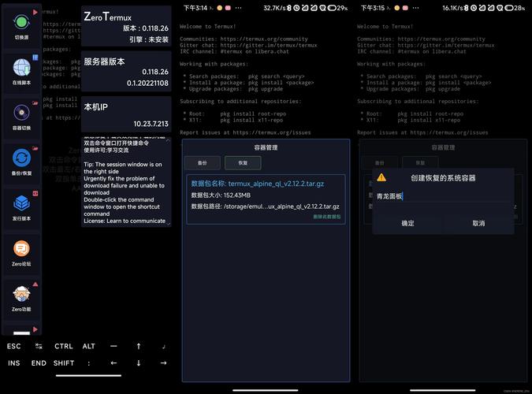Tap the Enter return key icon
The height and width of the screenshot is (394, 532).
coord(163,347)
